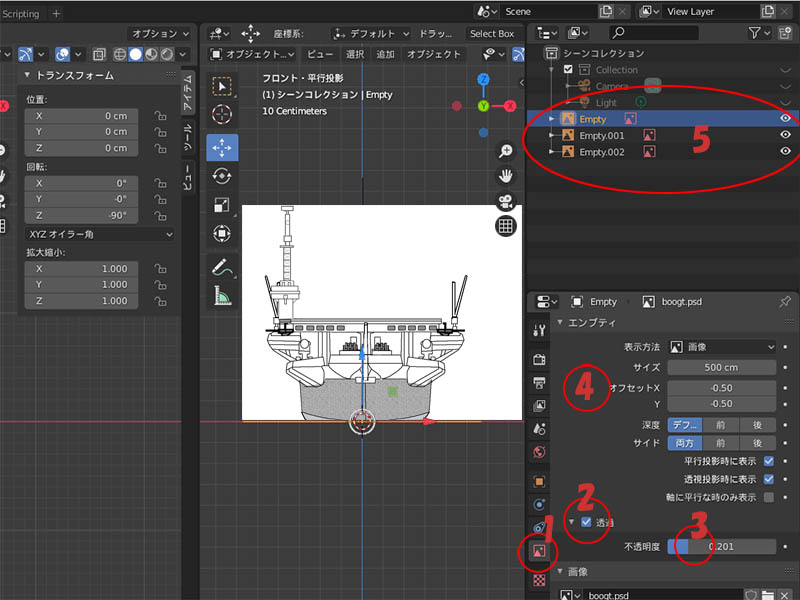Click the 不透明度 opacity slider
Image resolution: width=800 pixels, height=600 pixels.
click(x=722, y=547)
